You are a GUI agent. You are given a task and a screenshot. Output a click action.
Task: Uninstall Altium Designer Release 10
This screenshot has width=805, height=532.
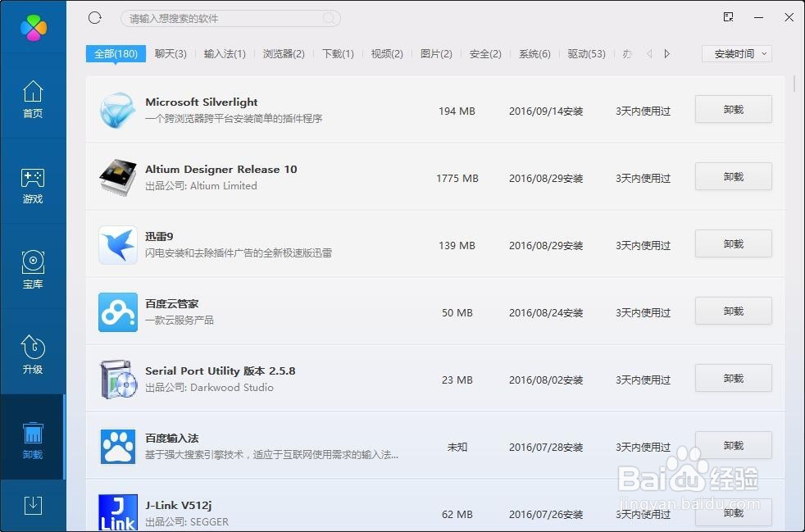coord(733,176)
